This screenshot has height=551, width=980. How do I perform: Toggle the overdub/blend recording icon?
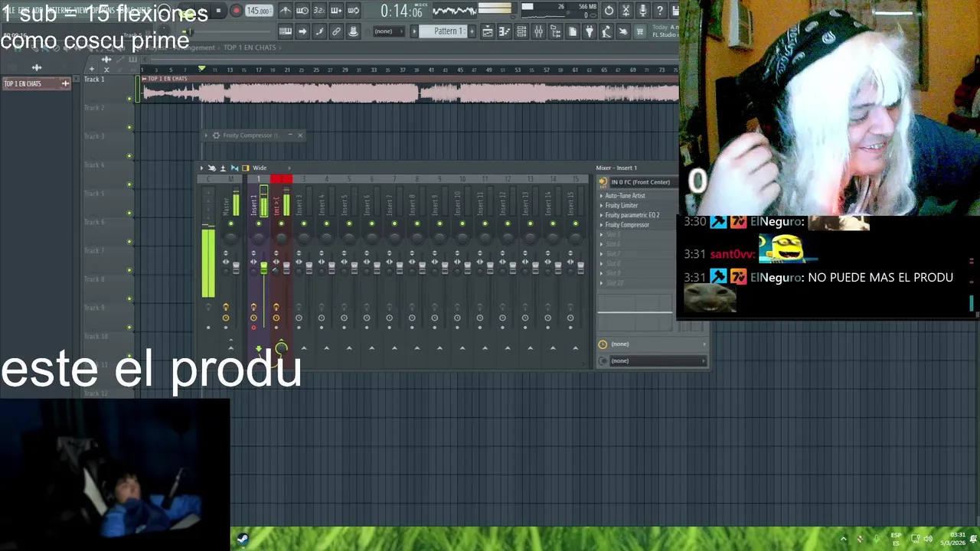336,11
